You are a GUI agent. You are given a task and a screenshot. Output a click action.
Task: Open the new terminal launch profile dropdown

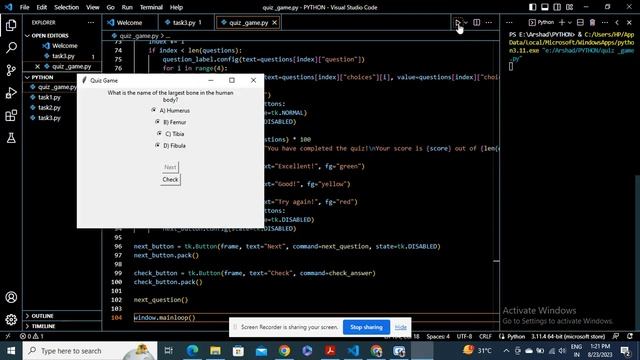(570, 22)
